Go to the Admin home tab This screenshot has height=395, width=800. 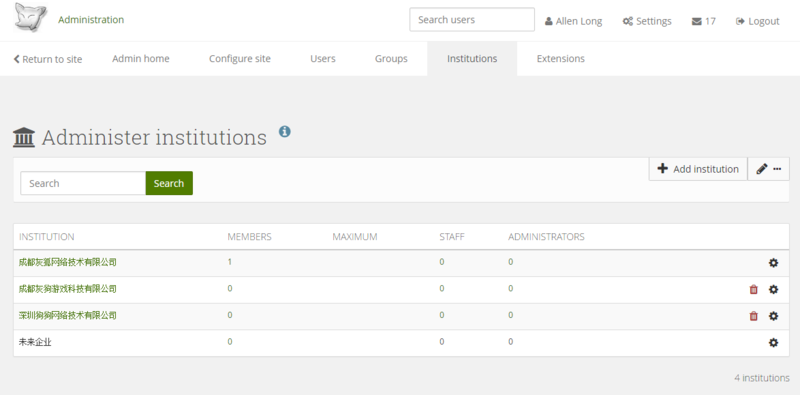click(x=141, y=59)
